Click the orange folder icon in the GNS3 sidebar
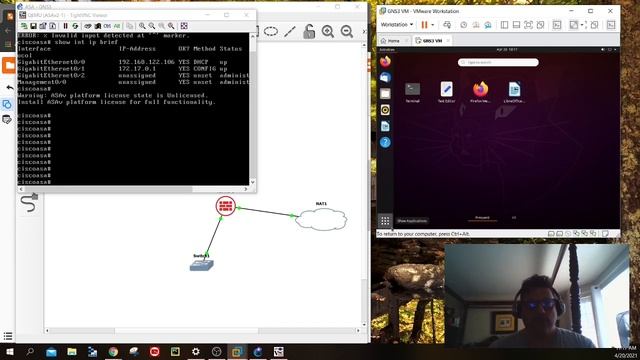Viewport: 640px width, 360px height. 9,65
